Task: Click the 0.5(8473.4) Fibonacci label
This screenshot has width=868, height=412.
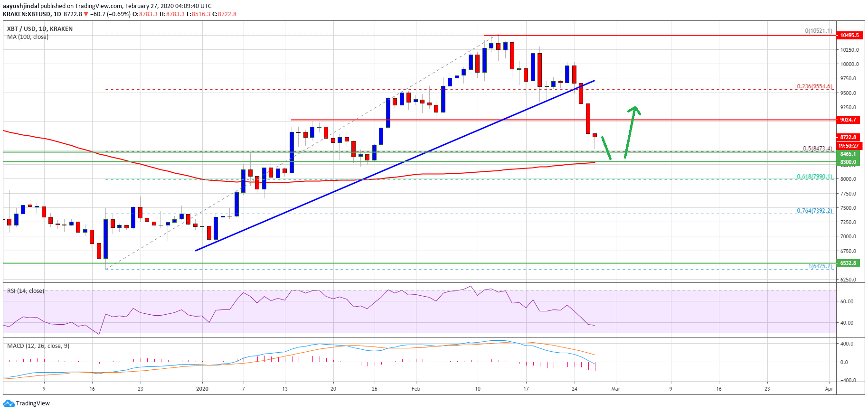Action: coord(818,149)
